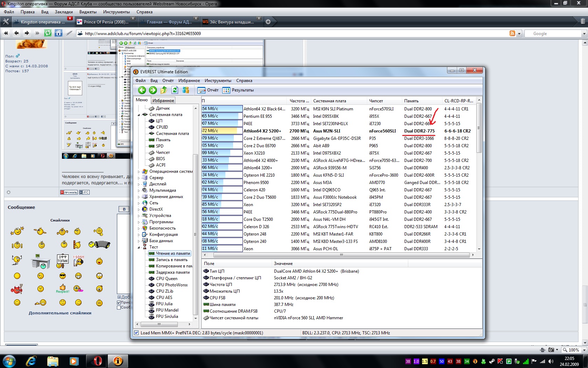Collapse the Тест tree node

tap(139, 247)
